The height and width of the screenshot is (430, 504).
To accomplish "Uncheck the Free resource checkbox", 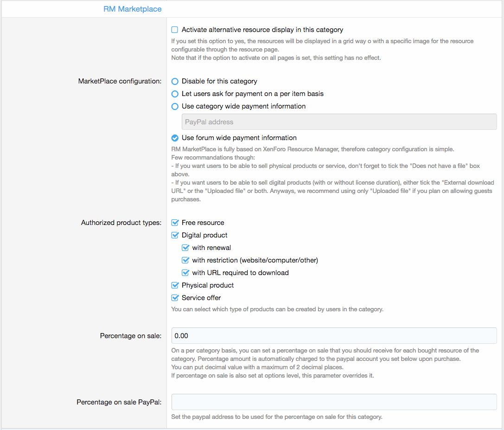I will tap(175, 223).
